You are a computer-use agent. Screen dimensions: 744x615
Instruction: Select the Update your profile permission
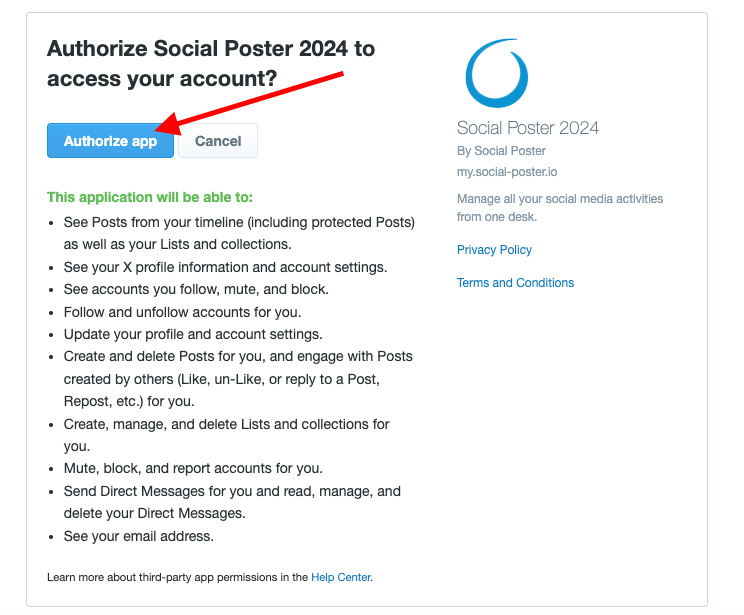193,334
